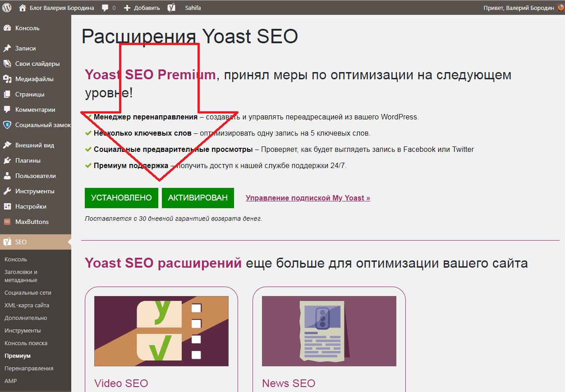Screen dimensions: 565x392
Task: Open Медиафайлы section
Action: point(34,79)
